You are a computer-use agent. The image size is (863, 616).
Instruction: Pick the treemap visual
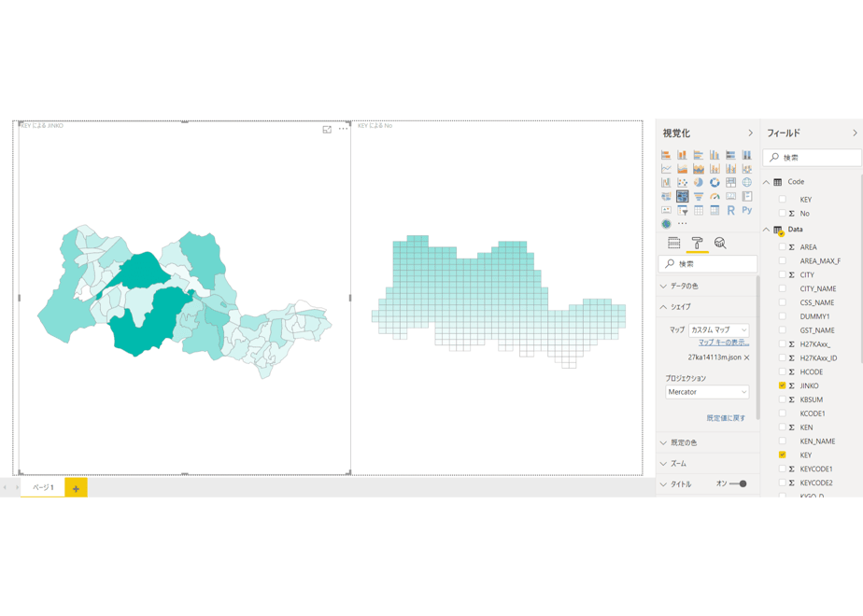pos(731,182)
